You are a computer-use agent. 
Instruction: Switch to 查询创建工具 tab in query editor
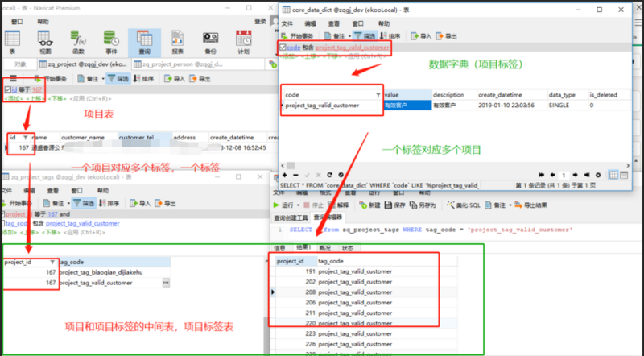[x=291, y=217]
